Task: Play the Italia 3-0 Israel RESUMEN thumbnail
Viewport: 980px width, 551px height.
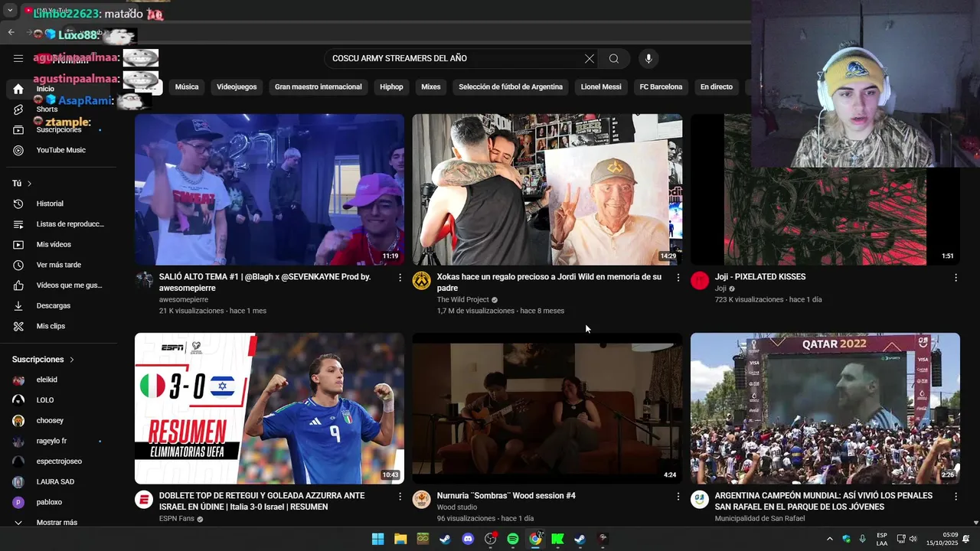Action: point(269,408)
